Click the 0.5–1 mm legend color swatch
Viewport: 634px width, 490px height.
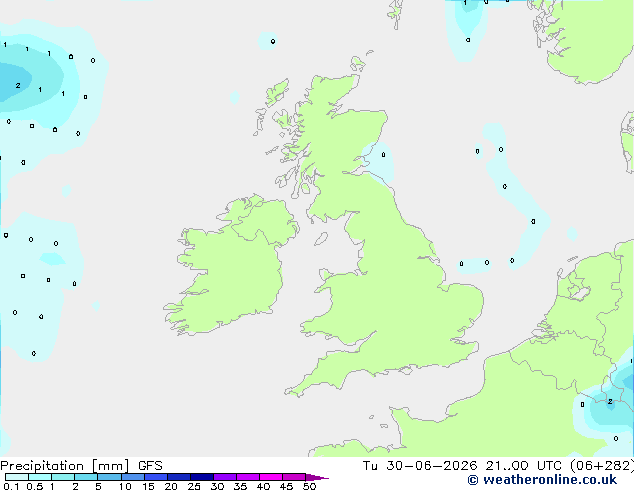[40, 477]
